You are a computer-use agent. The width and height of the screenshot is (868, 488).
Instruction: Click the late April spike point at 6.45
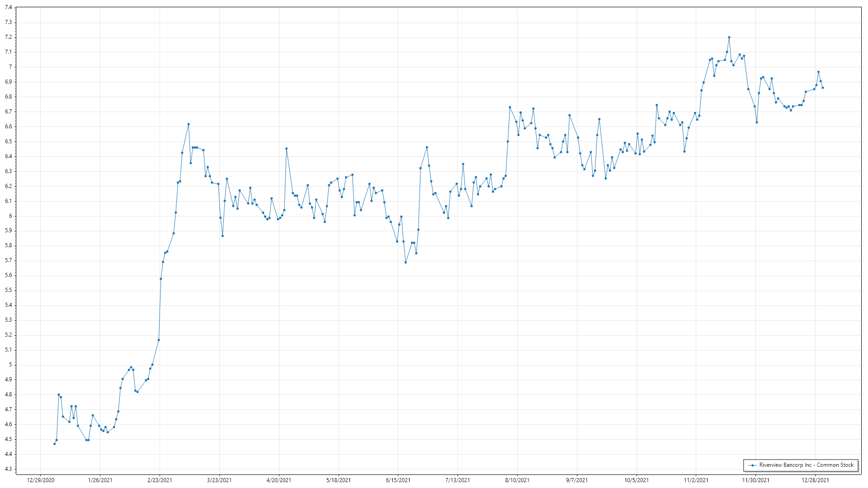(x=286, y=149)
